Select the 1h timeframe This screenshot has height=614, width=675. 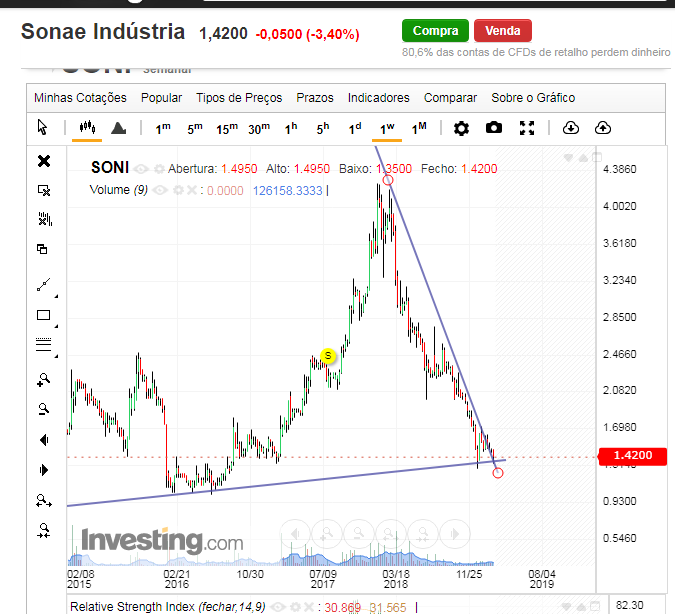291,128
